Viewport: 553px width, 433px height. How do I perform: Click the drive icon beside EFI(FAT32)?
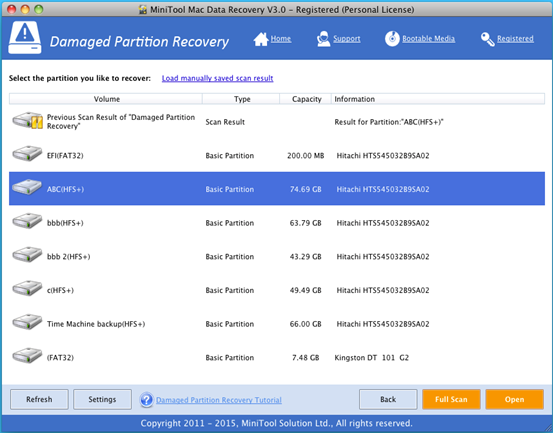pyautogui.click(x=27, y=154)
